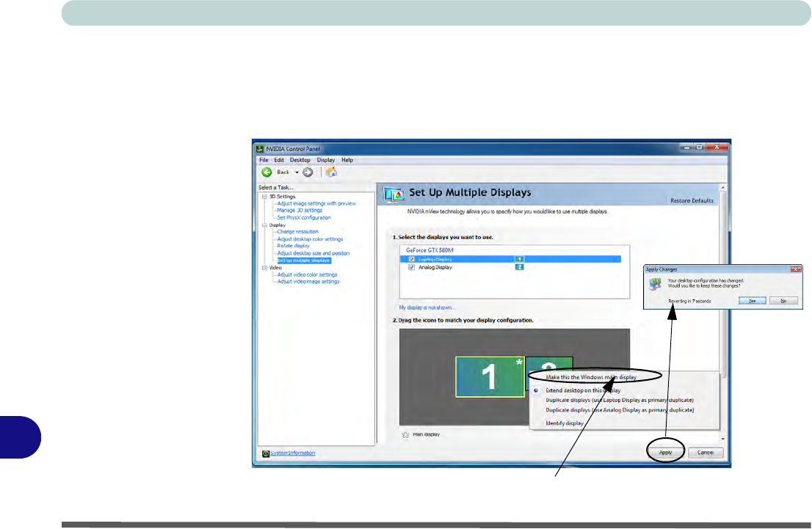Screen dimensions: 812x529
Task: Select Set PhysX configuration task
Action: coord(303,218)
